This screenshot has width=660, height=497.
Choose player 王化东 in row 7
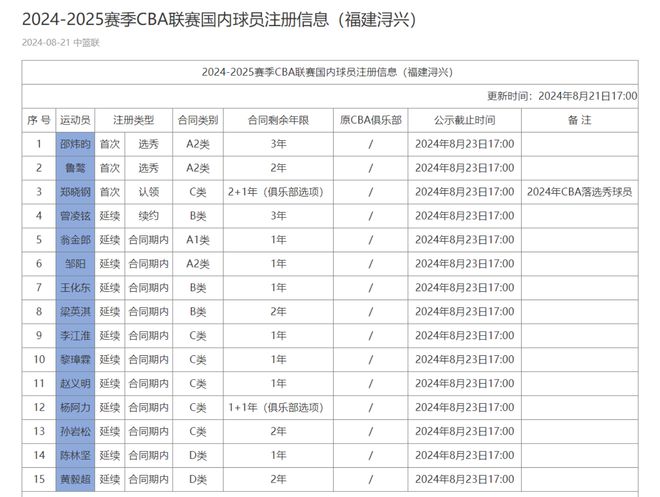click(x=75, y=288)
